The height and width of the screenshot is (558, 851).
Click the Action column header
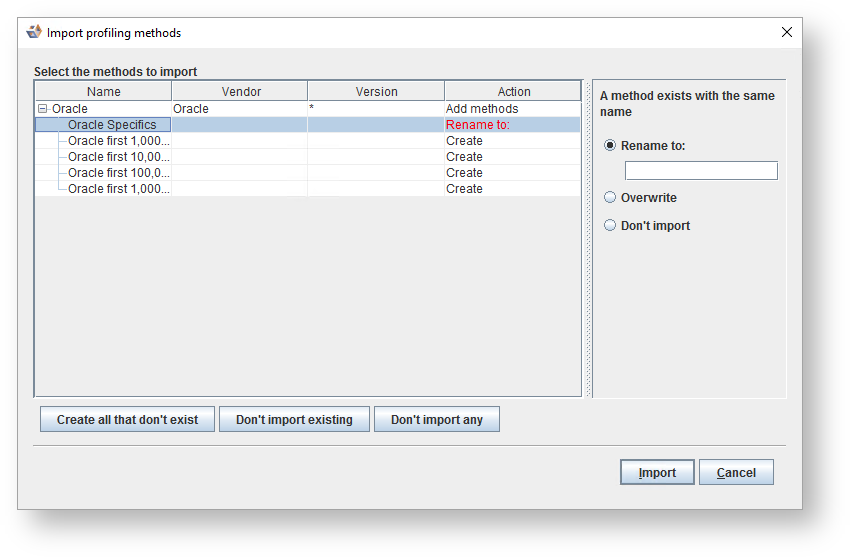(513, 91)
